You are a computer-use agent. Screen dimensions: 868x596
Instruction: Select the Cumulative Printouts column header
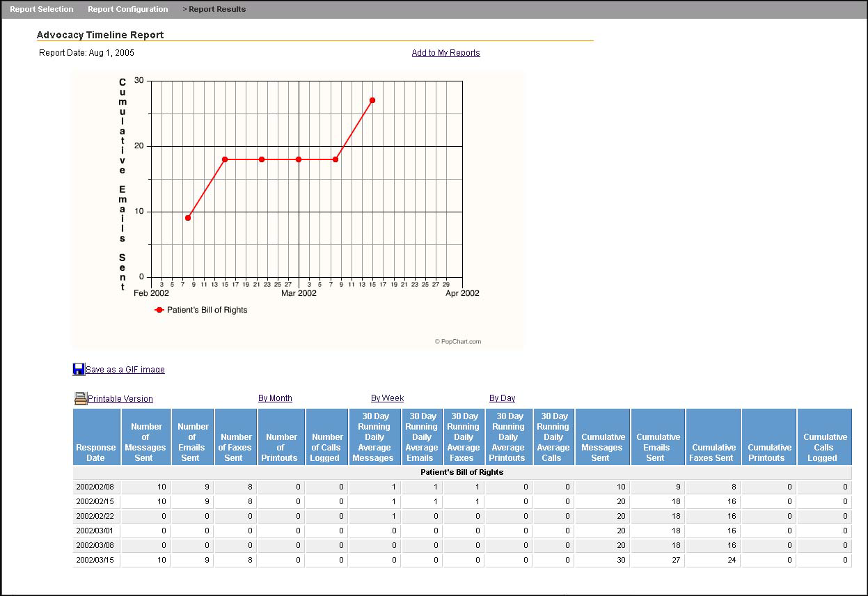pyautogui.click(x=769, y=437)
